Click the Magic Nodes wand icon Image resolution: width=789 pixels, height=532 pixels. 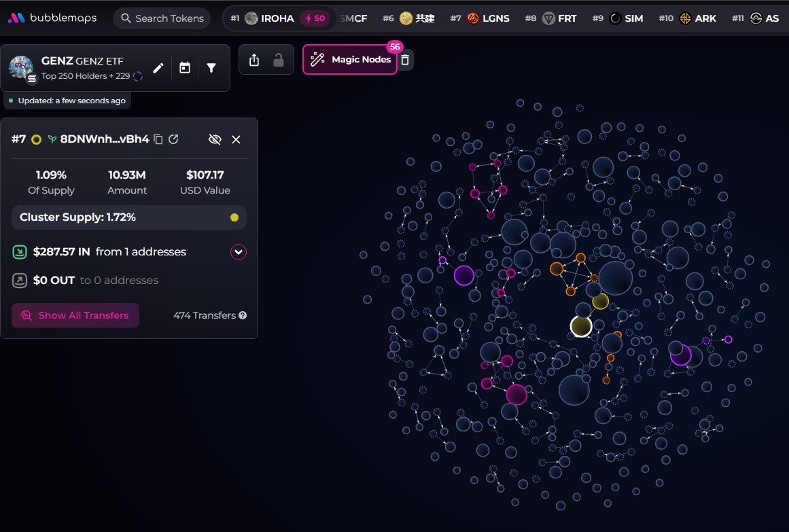[317, 59]
